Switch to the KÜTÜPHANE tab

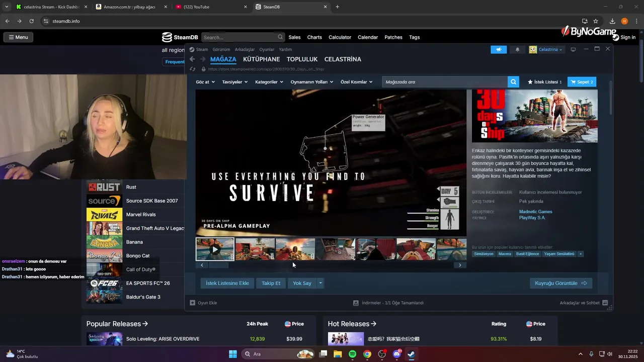tap(261, 59)
